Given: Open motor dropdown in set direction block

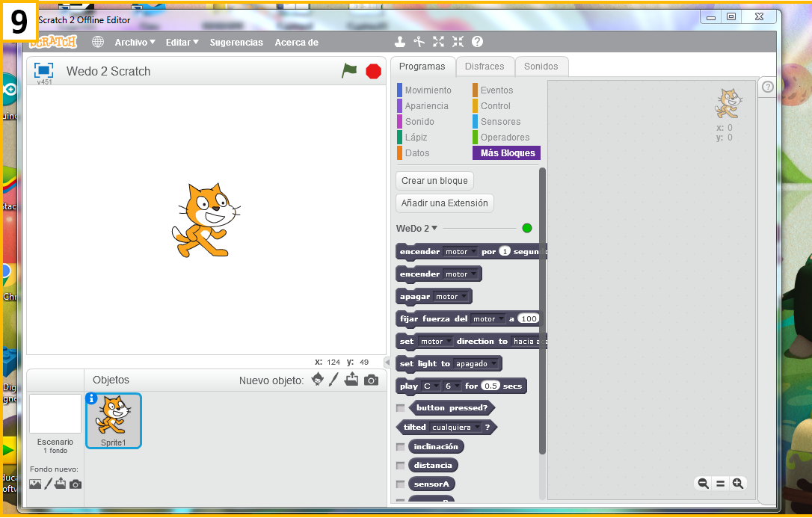Looking at the screenshot, I should pos(435,342).
